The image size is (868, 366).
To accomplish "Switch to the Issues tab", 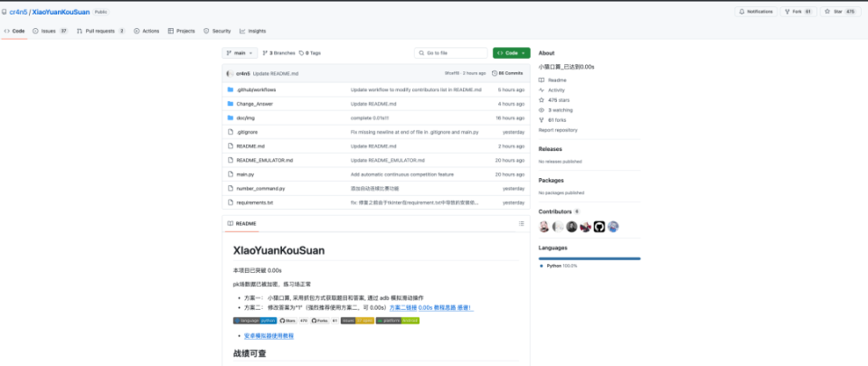I will coord(50,31).
